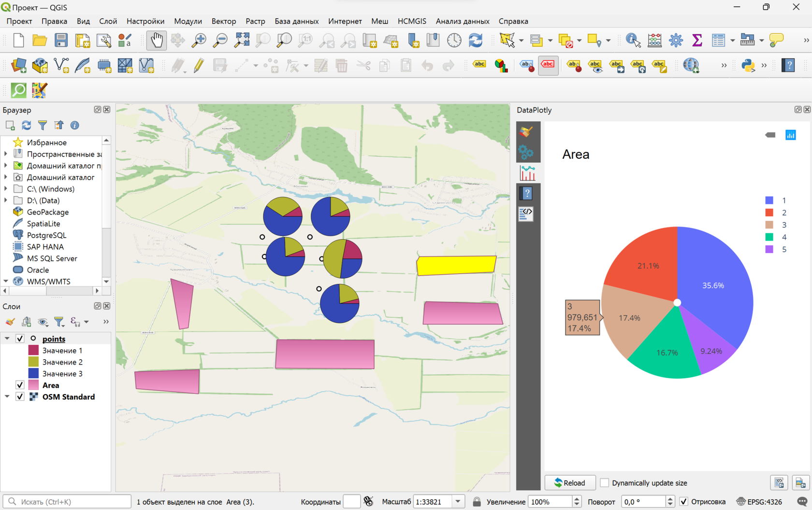Open the Python console icon
Image resolution: width=812 pixels, height=510 pixels.
(x=748, y=65)
